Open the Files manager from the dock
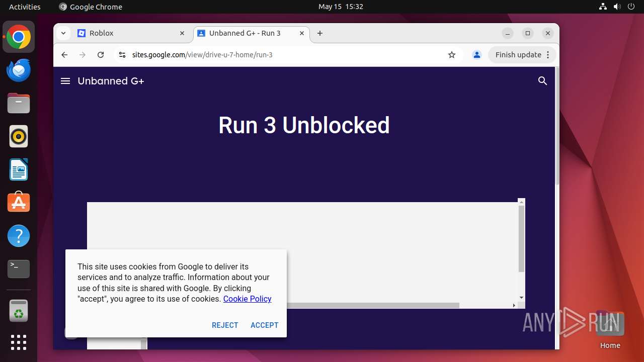This screenshot has width=644, height=362. tap(19, 103)
